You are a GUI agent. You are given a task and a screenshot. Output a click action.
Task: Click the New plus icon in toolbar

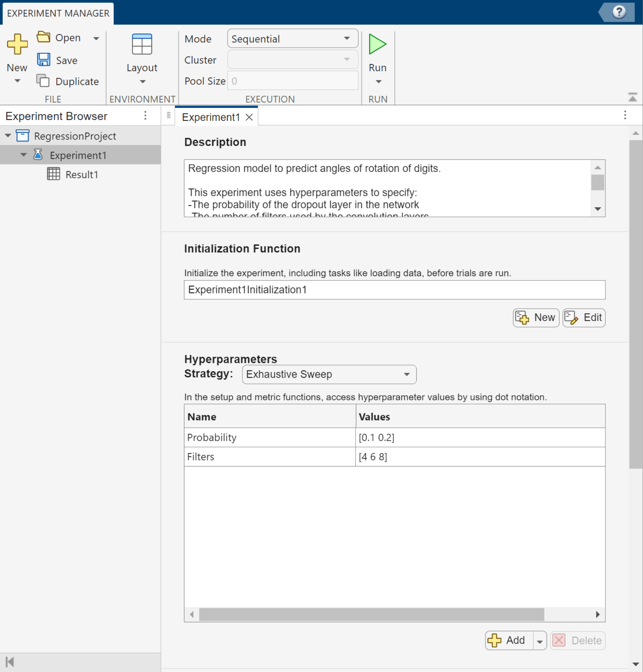(17, 44)
